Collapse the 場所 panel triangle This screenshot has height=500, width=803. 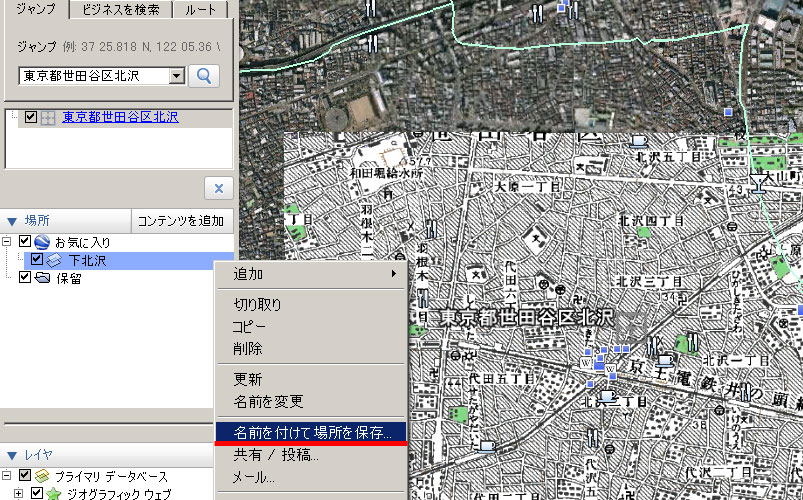pos(12,222)
